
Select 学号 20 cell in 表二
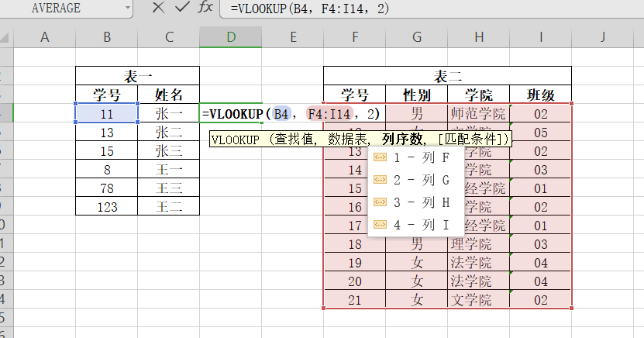click(355, 281)
